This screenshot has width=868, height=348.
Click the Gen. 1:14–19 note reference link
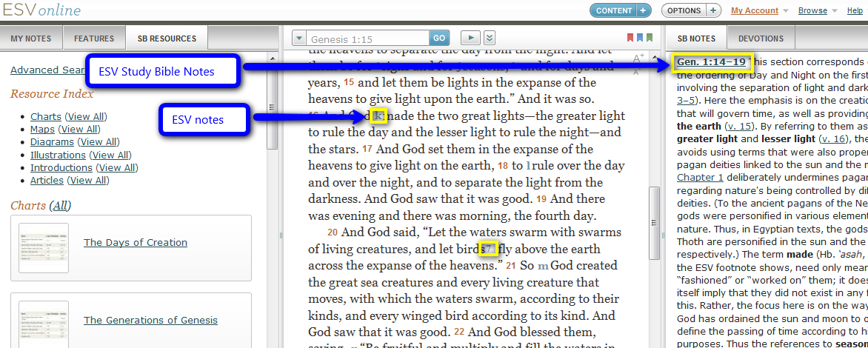[711, 61]
